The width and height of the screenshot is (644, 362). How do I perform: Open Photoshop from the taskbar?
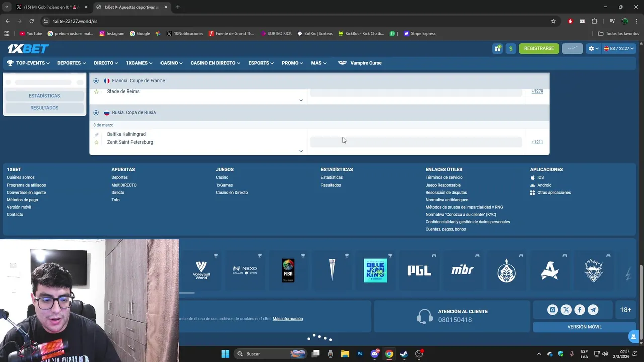coord(360,354)
